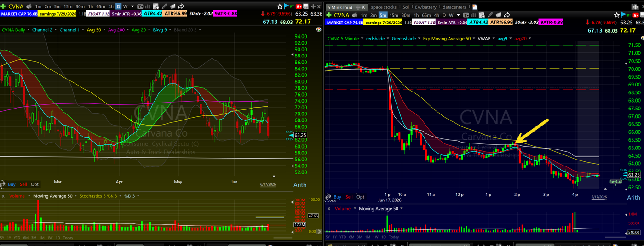Viewport: 644px width, 246px height.
Task: Select the pencil drawing tool on the daily chart
Action: tap(164, 6)
